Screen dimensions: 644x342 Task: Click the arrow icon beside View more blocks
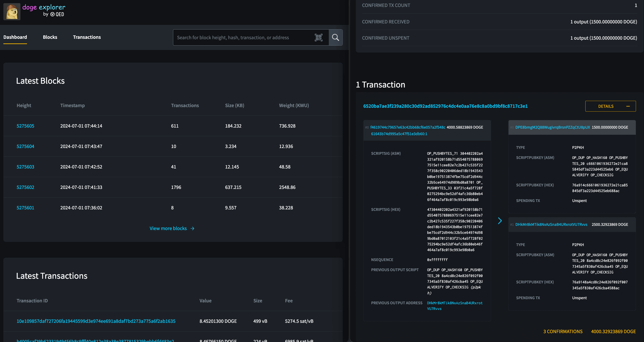(192, 228)
